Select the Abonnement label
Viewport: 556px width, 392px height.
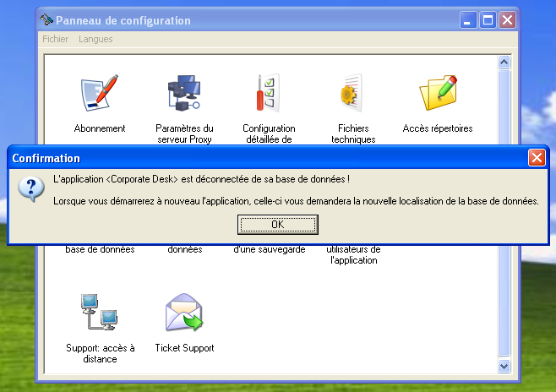point(100,128)
